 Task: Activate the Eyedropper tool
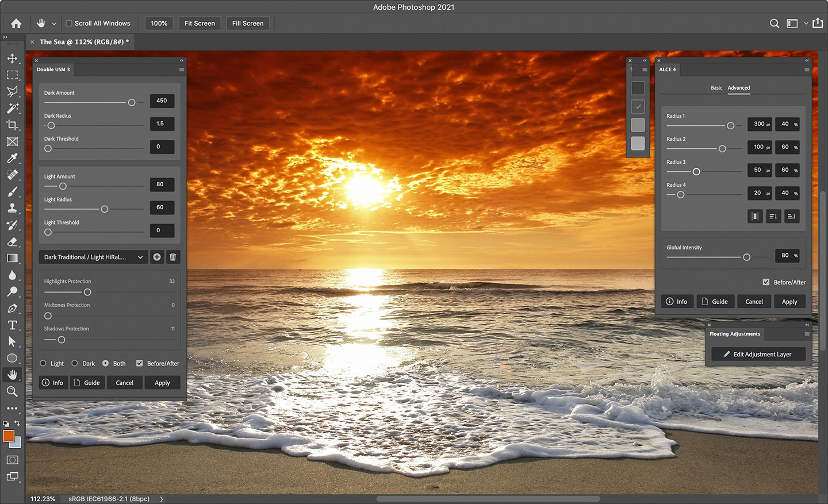13,158
